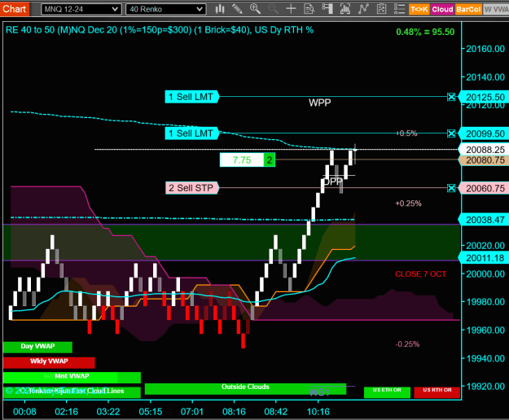Viewport: 509px width, 420px height.
Task: Select the 1 Sell LMT label at 20099.50
Action: (191, 133)
